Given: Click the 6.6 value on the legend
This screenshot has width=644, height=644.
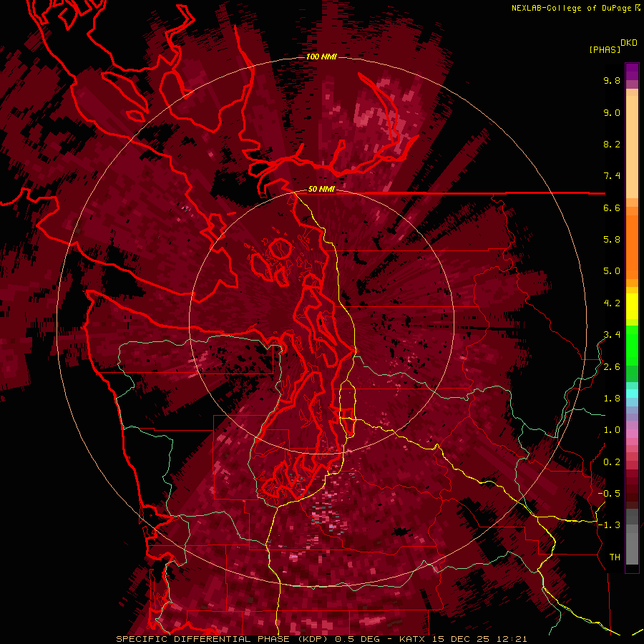Looking at the screenshot, I should 612,208.
